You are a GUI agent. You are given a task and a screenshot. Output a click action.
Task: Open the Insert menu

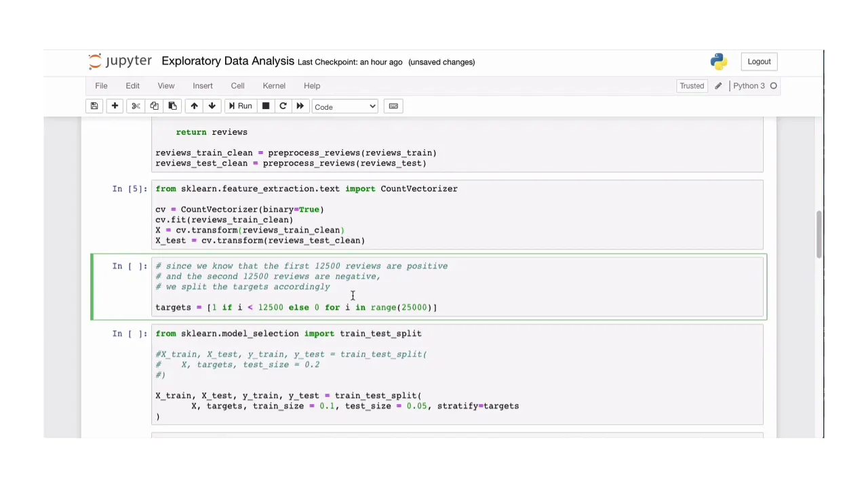[x=203, y=86]
